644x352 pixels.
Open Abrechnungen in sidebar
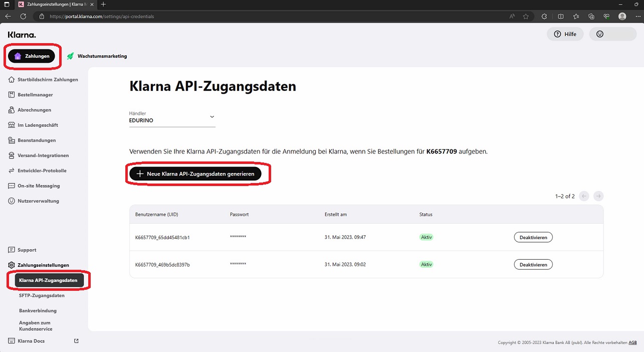point(34,110)
